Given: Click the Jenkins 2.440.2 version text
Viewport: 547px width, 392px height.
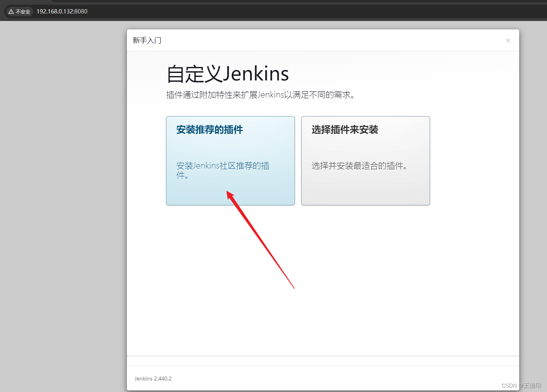Looking at the screenshot, I should [153, 379].
